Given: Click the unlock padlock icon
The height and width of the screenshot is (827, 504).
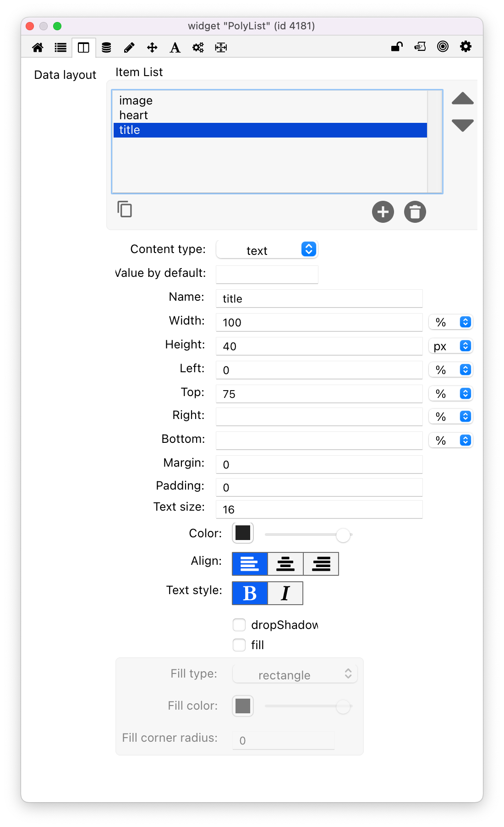Looking at the screenshot, I should click(x=397, y=46).
